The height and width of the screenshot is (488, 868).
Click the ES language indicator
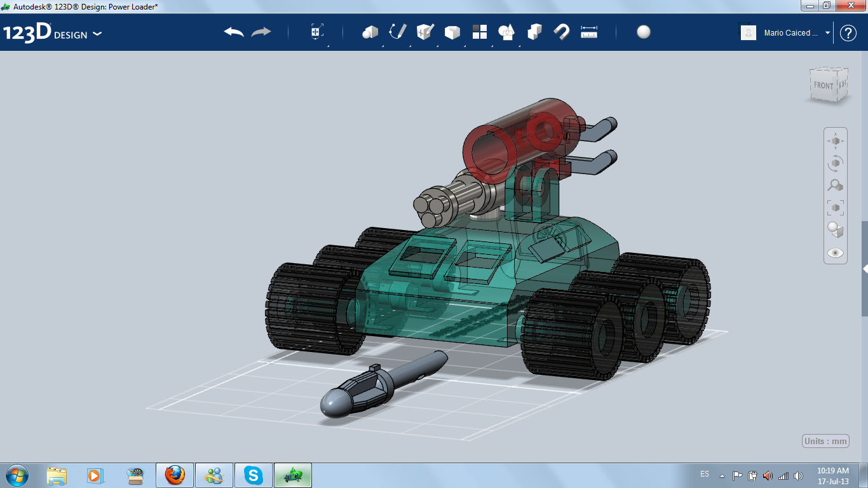pyautogui.click(x=705, y=474)
